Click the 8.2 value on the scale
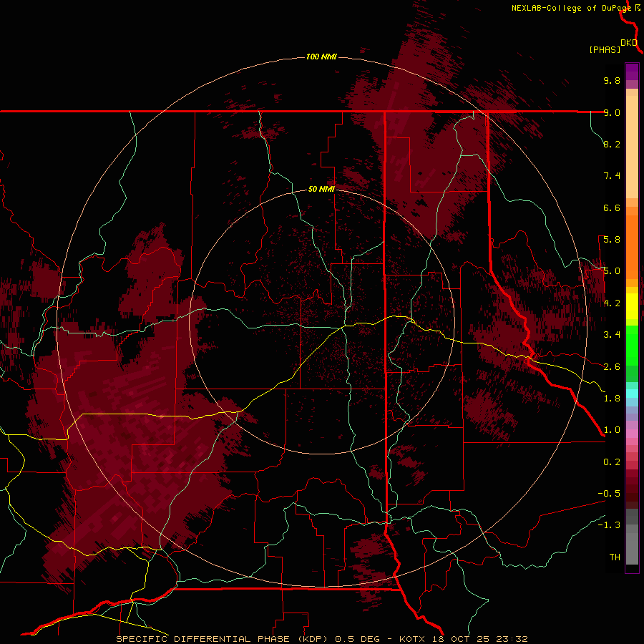 [612, 144]
